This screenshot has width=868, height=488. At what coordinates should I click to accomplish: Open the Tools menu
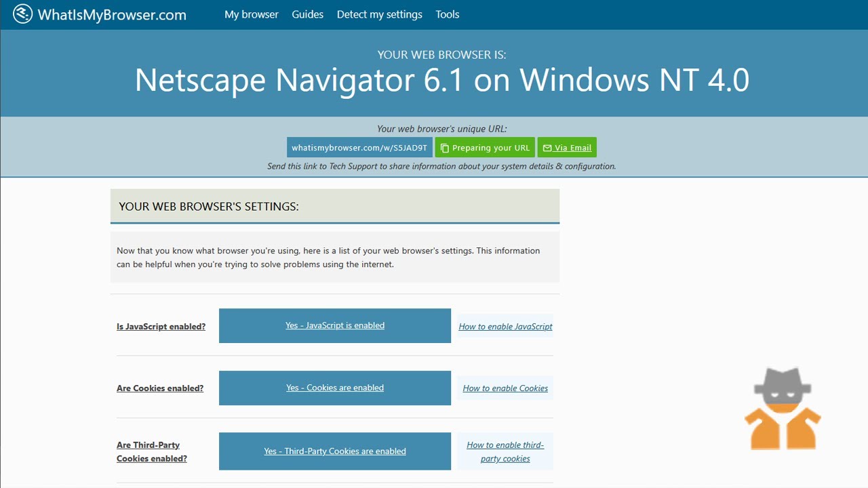448,14
